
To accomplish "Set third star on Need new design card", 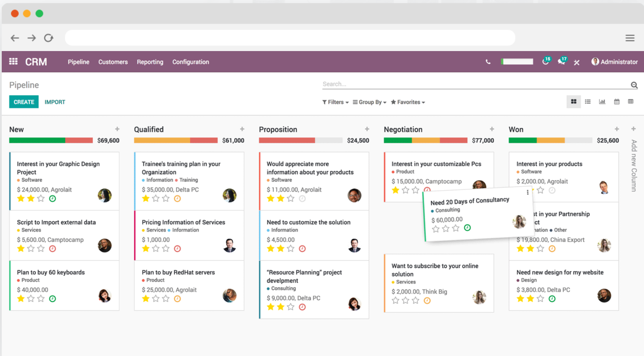I will pyautogui.click(x=541, y=299).
